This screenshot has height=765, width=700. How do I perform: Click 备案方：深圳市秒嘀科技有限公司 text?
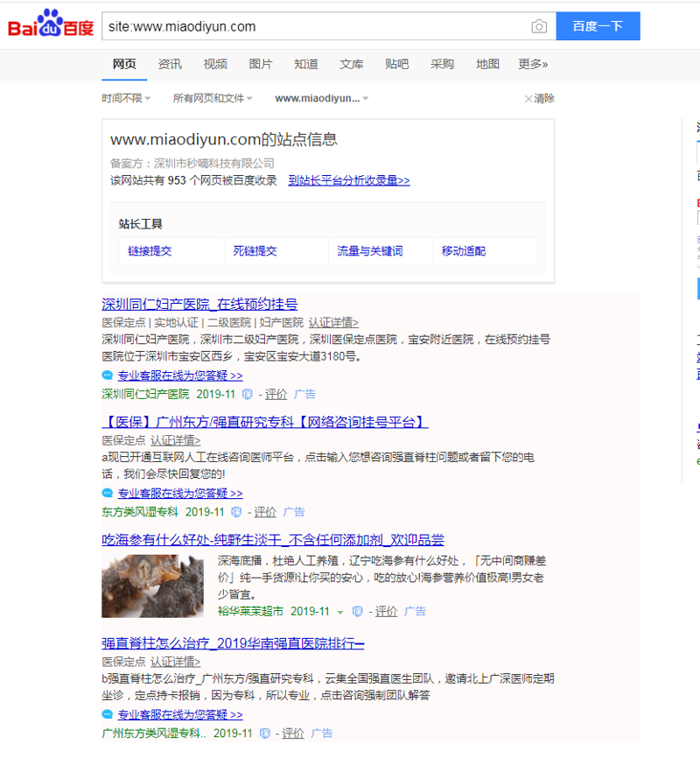coord(192,164)
